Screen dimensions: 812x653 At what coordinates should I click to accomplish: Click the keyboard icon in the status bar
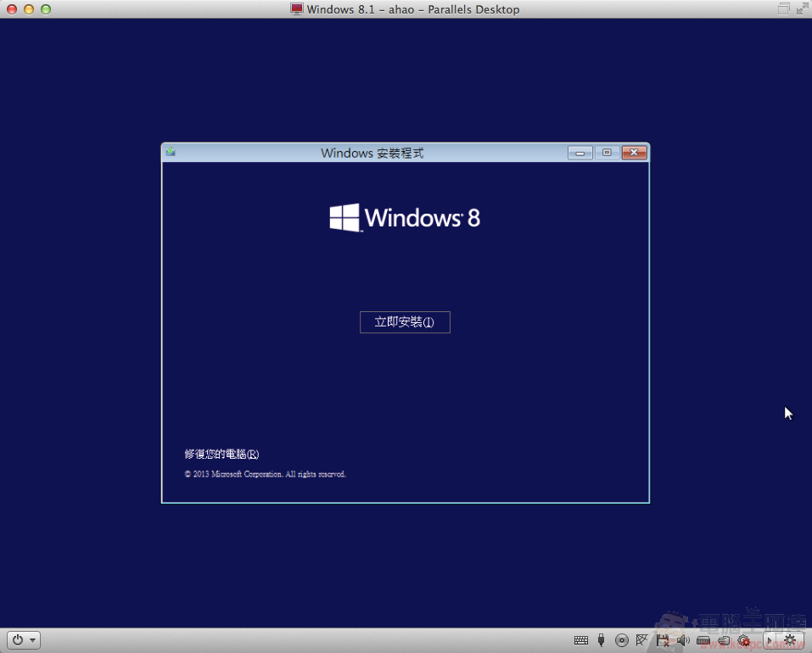coord(581,640)
